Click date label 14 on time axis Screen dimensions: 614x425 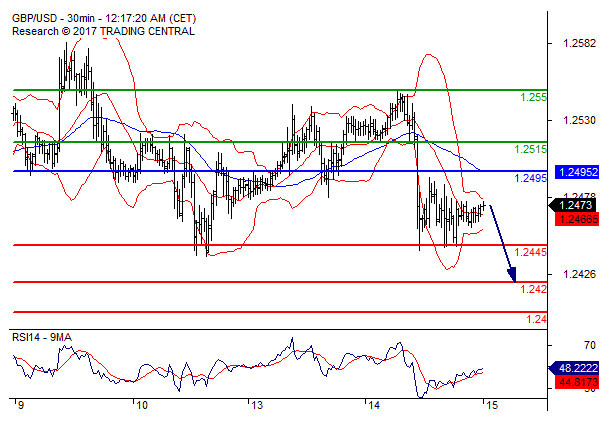[x=374, y=405]
